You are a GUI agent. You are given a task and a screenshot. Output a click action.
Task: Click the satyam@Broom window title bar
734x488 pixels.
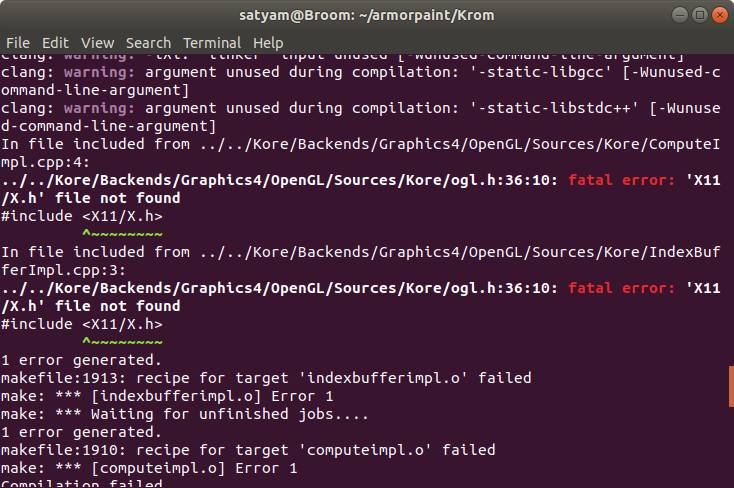pyautogui.click(x=367, y=15)
